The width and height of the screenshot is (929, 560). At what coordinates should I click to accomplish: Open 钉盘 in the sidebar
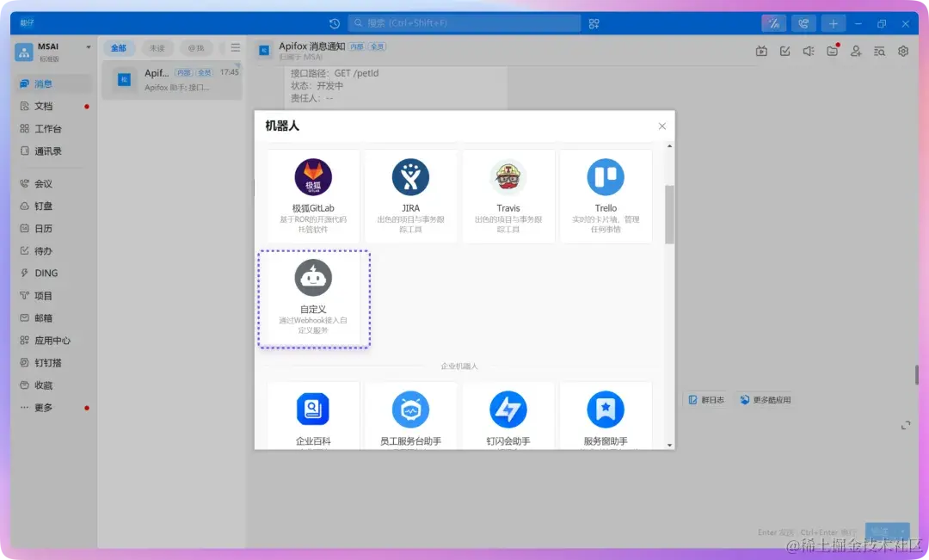pos(53,206)
